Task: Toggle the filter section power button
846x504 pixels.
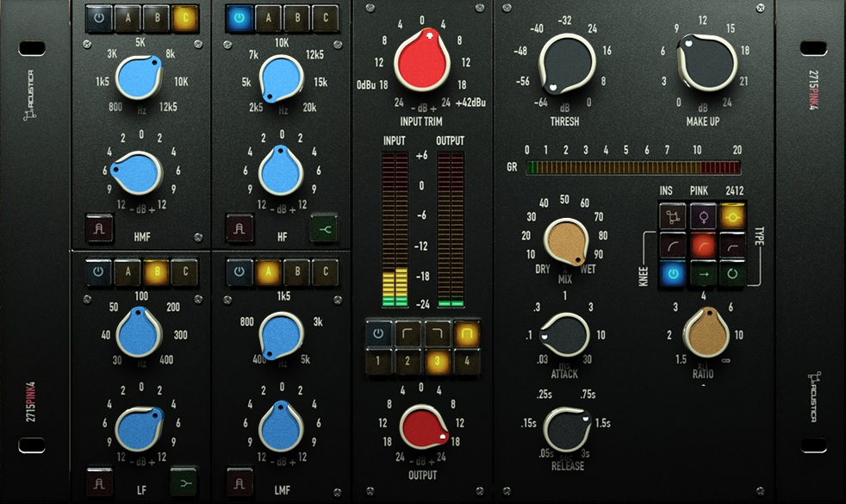Action: 378,333
